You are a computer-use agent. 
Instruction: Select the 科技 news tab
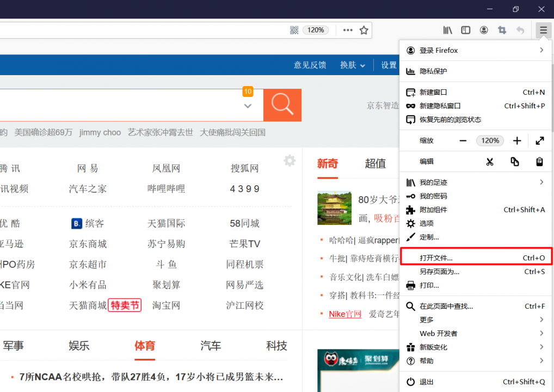click(x=276, y=346)
